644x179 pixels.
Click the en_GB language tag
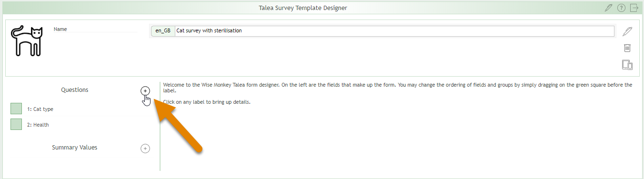(163, 31)
